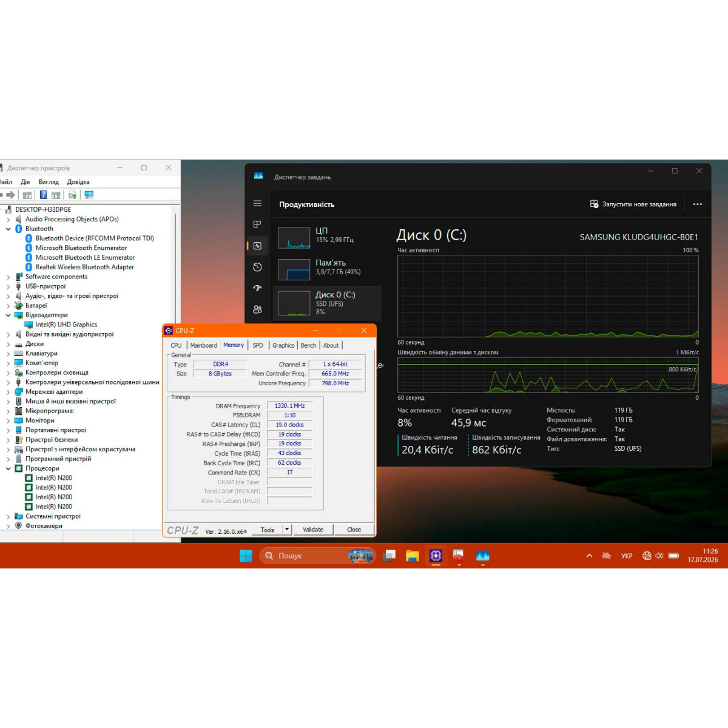Open the CPU-Z Tools dropdown arrow
728x728 pixels.
click(x=287, y=530)
